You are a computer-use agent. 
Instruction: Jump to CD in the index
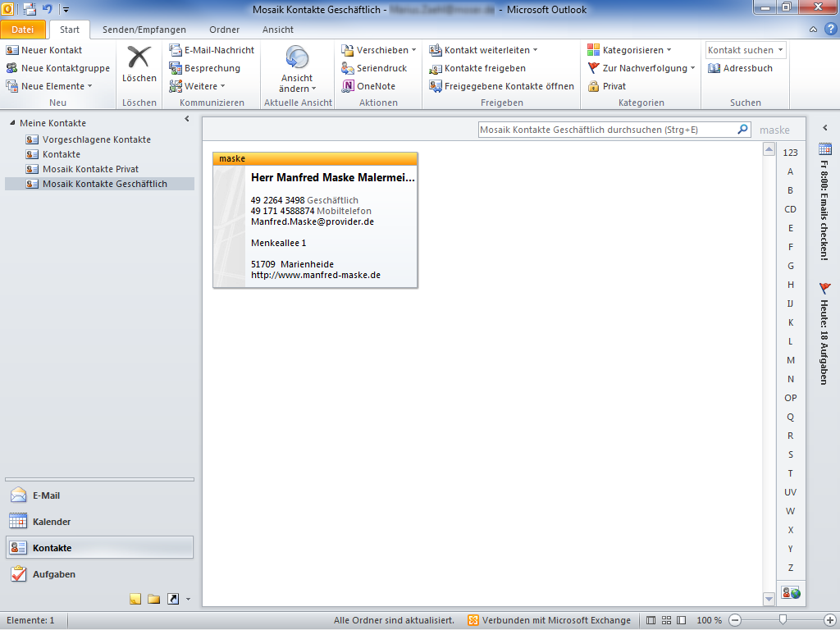(790, 209)
